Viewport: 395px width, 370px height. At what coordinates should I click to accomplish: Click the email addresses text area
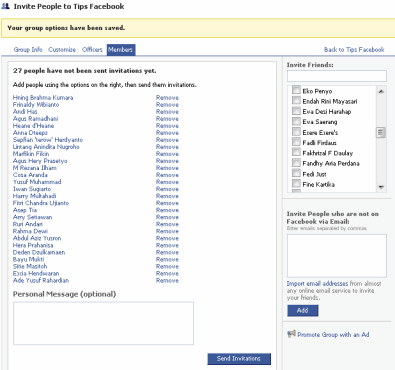pyautogui.click(x=337, y=256)
